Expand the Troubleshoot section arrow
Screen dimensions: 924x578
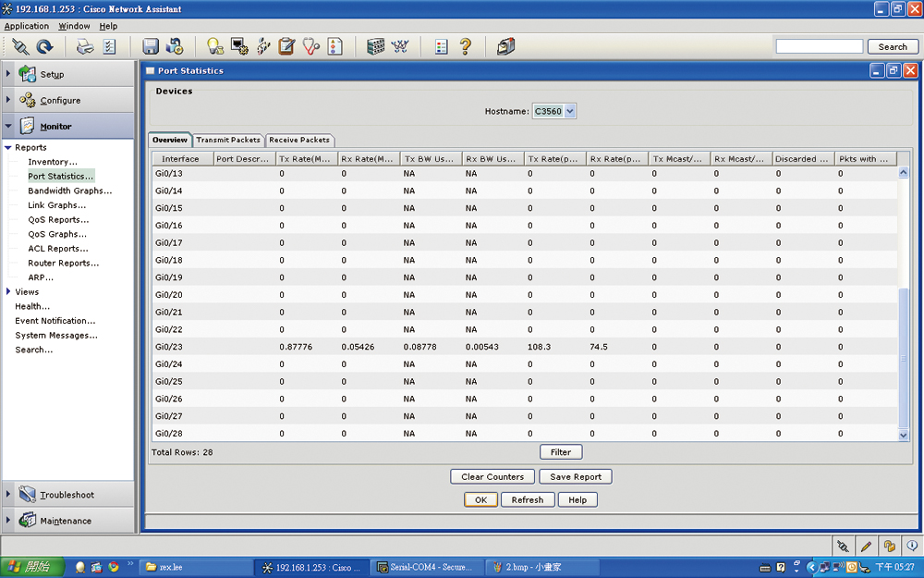[x=8, y=494]
